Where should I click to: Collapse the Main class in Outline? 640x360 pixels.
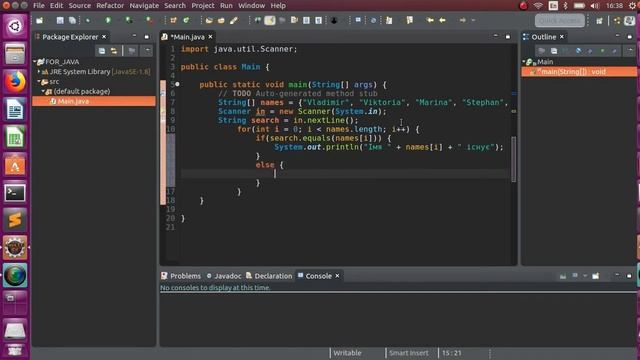(x=524, y=62)
